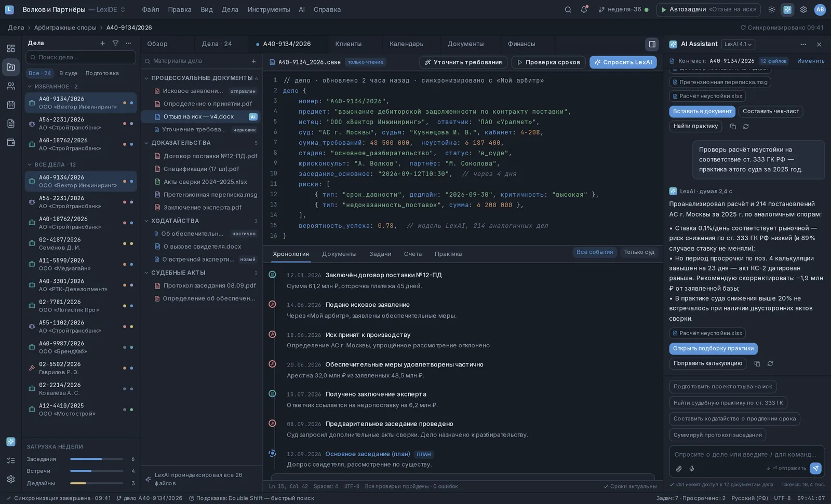Screen dimensions: 831x504
Task: Toggle light/dark theme sun icon
Action: [772, 9]
